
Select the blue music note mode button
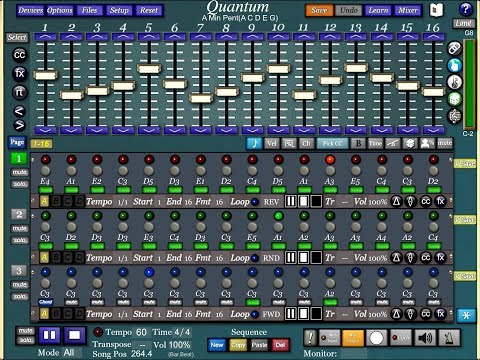254,143
